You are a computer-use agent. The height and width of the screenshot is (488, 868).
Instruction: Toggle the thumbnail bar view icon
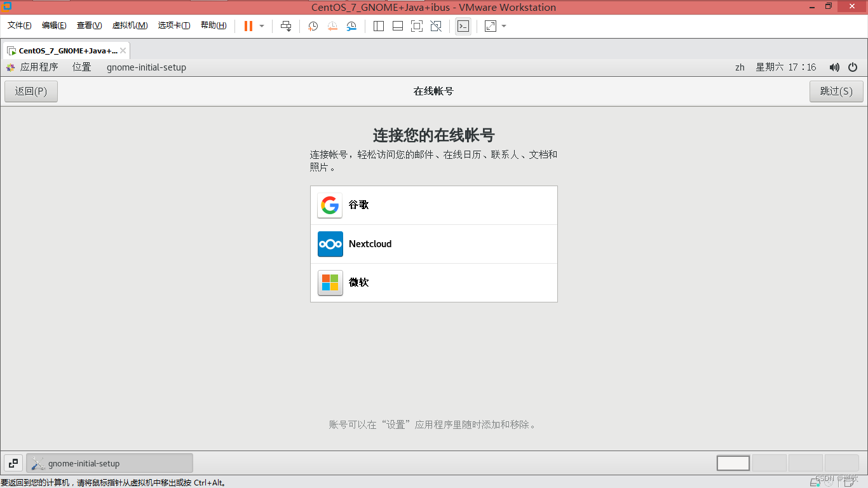(398, 26)
